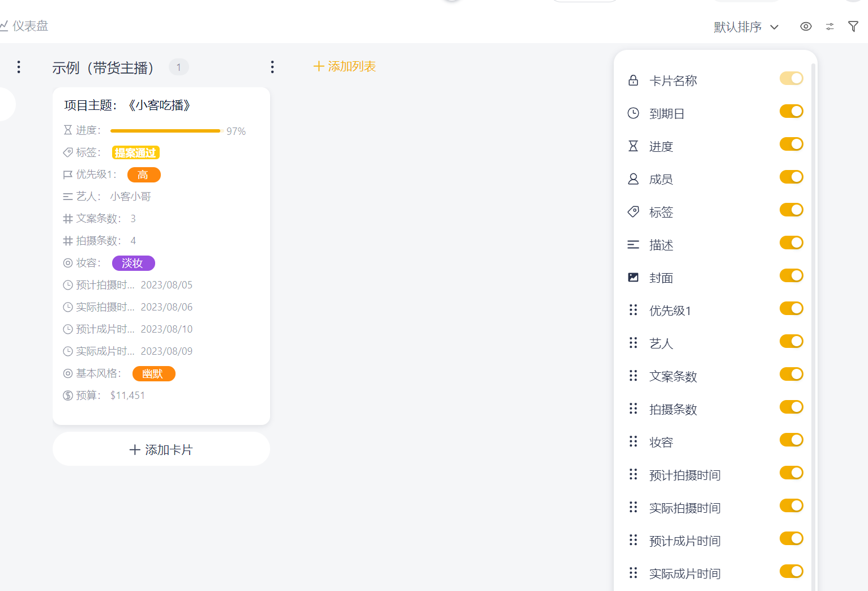Click the purple 淡妆 makeup tag
868x591 pixels.
(x=133, y=263)
